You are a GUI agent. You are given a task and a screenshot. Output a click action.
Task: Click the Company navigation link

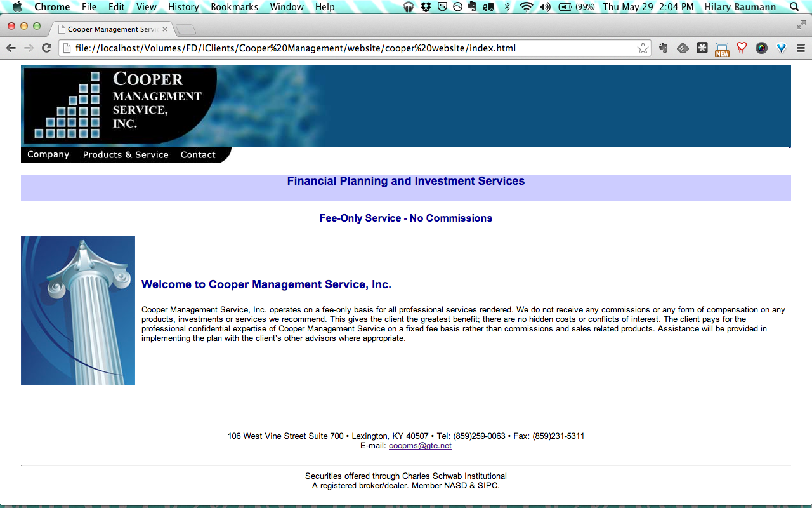pos(48,155)
